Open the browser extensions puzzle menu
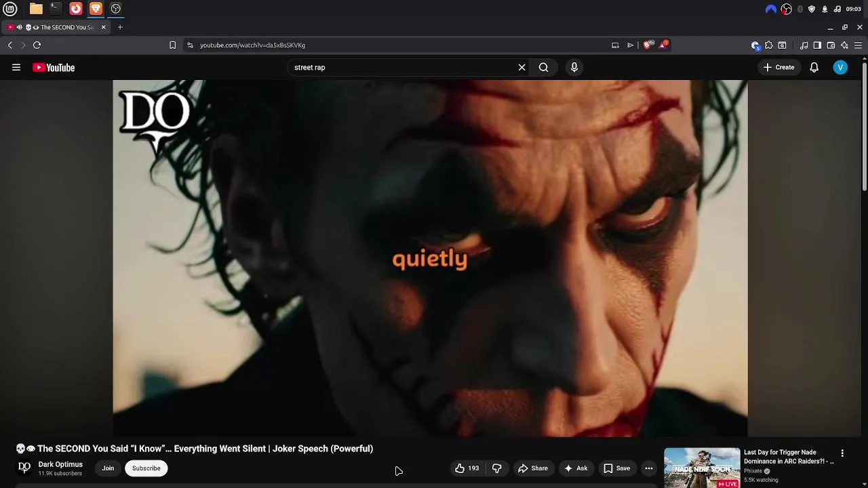This screenshot has width=868, height=488. tap(768, 45)
